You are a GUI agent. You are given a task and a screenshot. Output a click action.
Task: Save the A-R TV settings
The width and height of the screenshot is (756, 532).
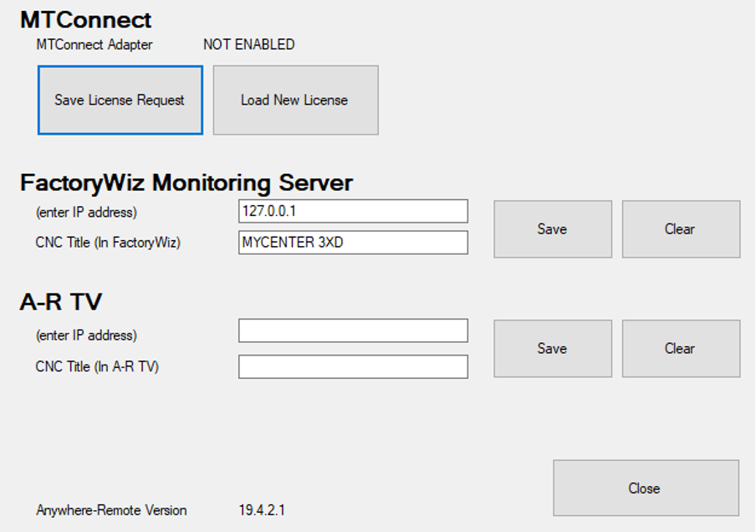[553, 348]
